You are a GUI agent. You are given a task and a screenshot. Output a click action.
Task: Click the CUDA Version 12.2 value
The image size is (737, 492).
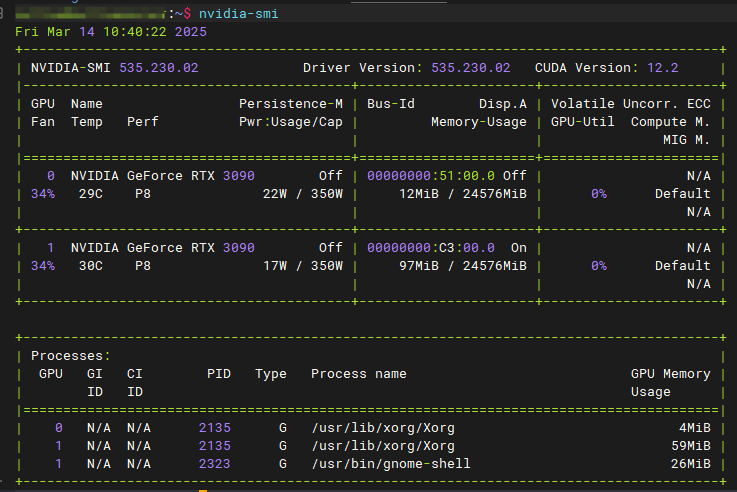pos(663,68)
